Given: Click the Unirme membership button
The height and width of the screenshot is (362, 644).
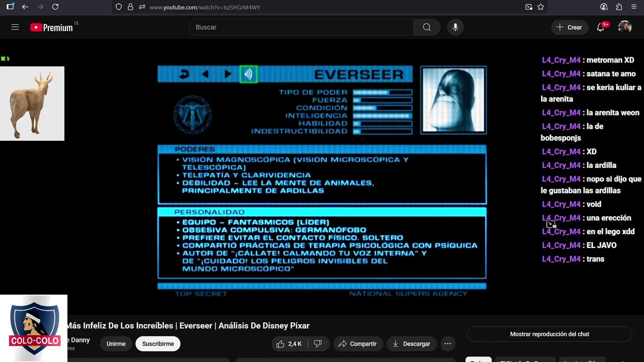Looking at the screenshot, I should [x=116, y=344].
